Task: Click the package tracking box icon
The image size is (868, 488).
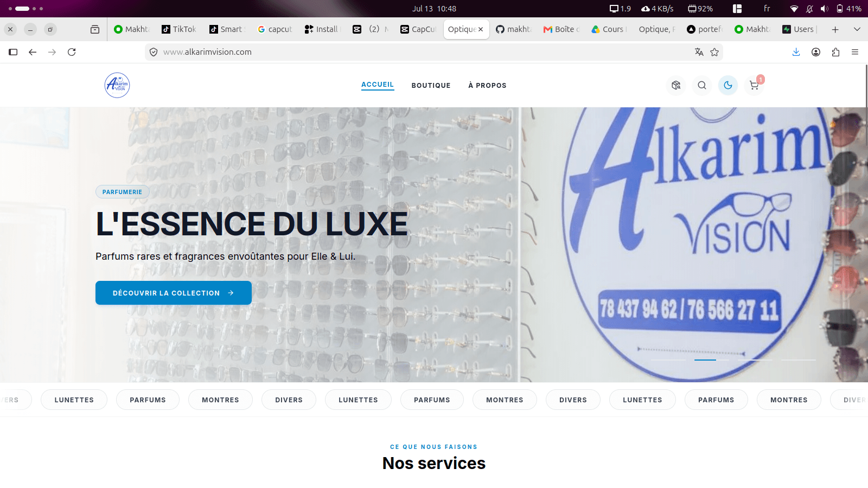Action: (x=676, y=85)
